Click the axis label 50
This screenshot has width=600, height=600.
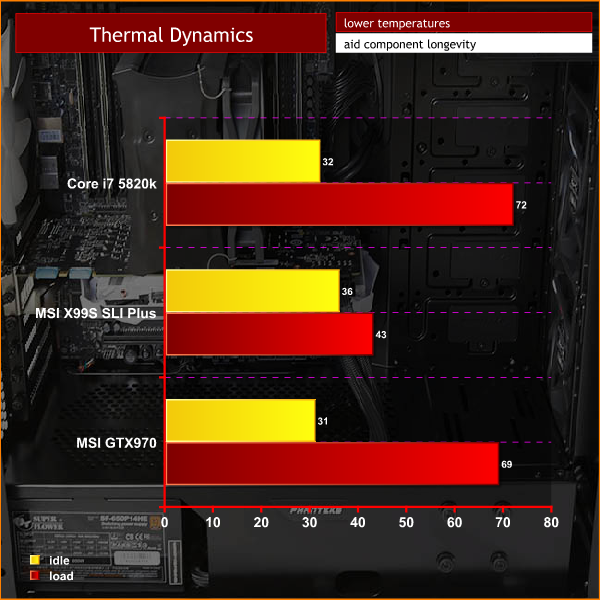[406, 522]
